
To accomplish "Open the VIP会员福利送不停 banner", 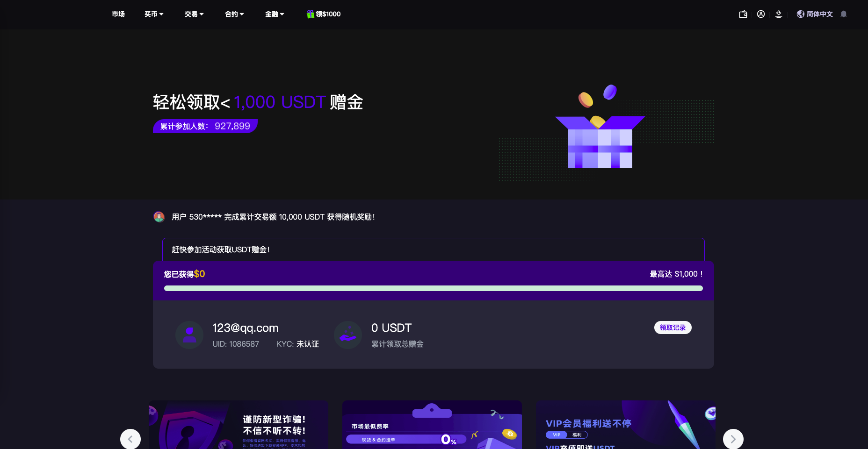I will pyautogui.click(x=625, y=425).
